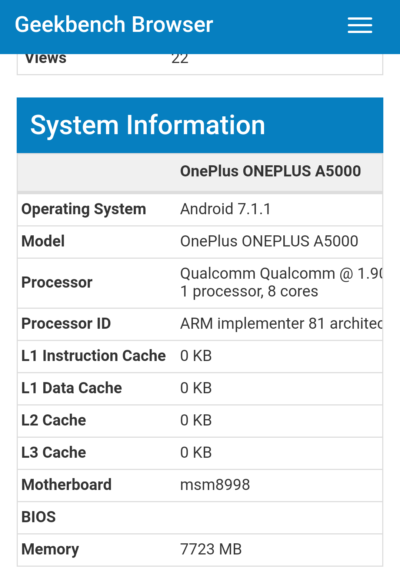
Task: Click the Qualcomm processor description text
Action: [x=281, y=283]
